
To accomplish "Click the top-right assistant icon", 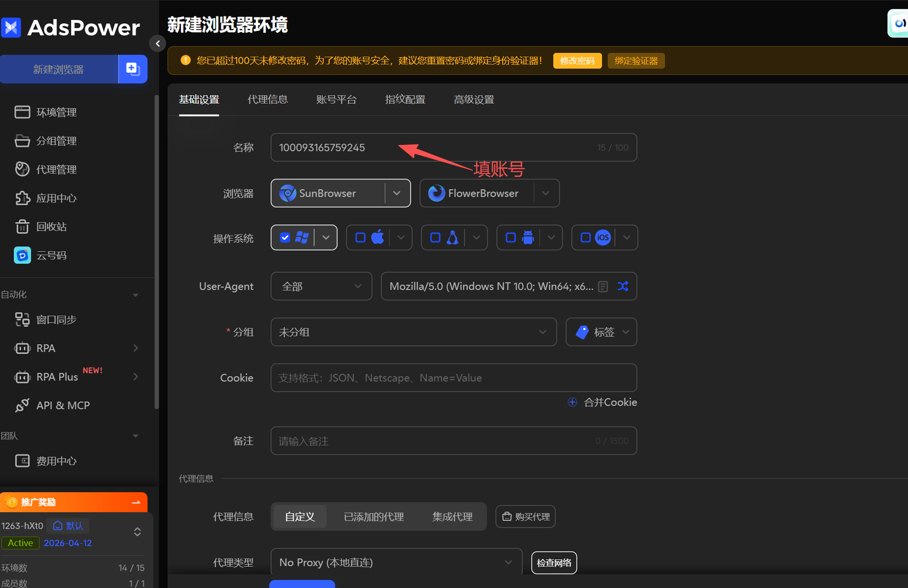I will pos(899,24).
